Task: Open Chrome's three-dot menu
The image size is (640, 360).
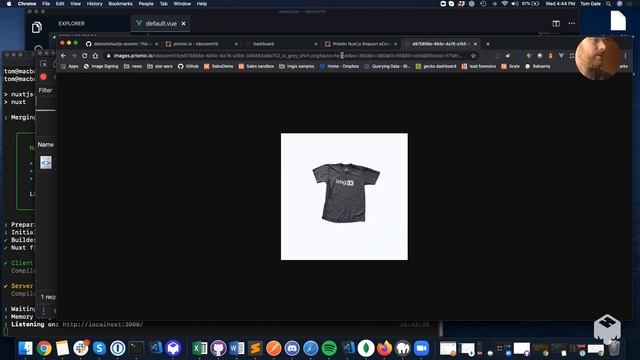Action: (625, 56)
